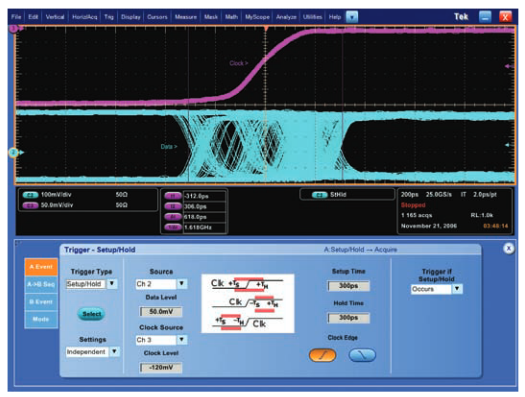
Task: Click the magenta trigger level arrow
Action: (509, 66)
